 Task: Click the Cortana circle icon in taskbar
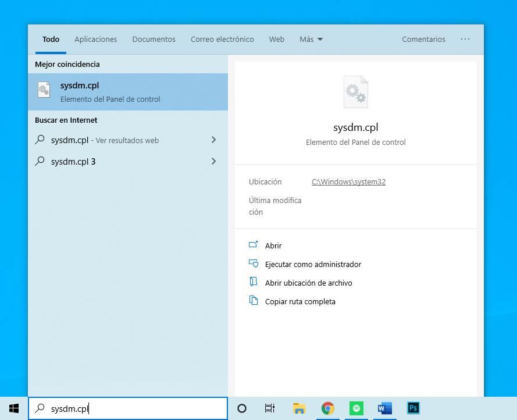pyautogui.click(x=242, y=408)
